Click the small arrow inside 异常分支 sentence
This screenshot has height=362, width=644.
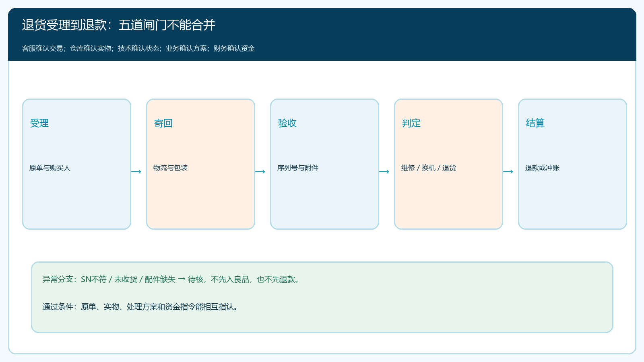182,279
